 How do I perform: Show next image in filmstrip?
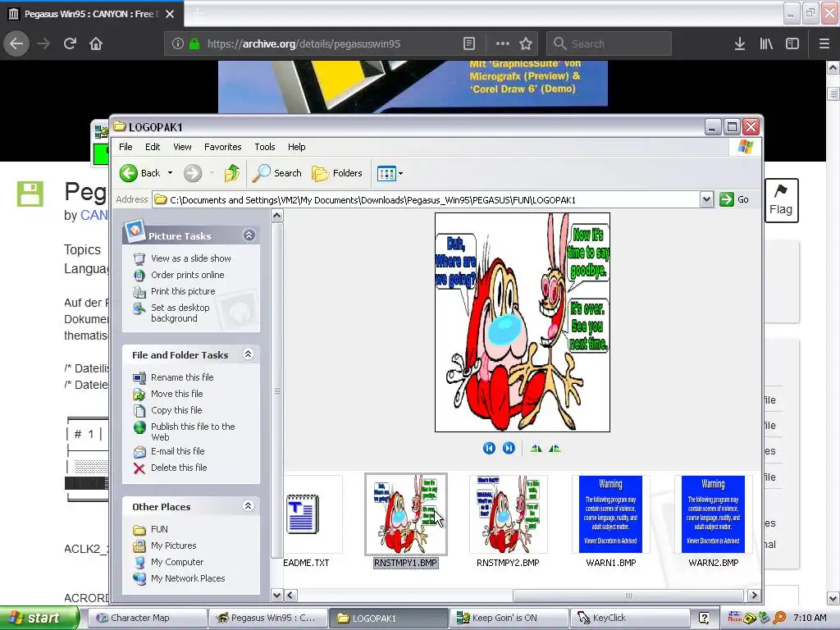(509, 449)
